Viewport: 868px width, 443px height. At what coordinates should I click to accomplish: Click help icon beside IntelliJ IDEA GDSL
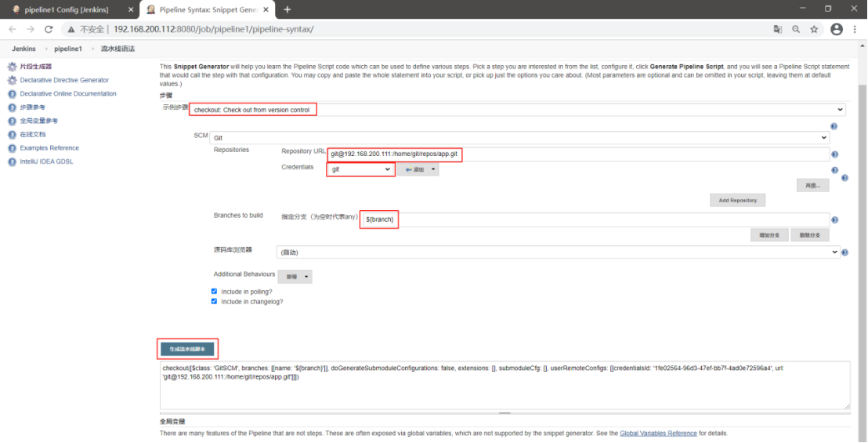pyautogui.click(x=13, y=162)
